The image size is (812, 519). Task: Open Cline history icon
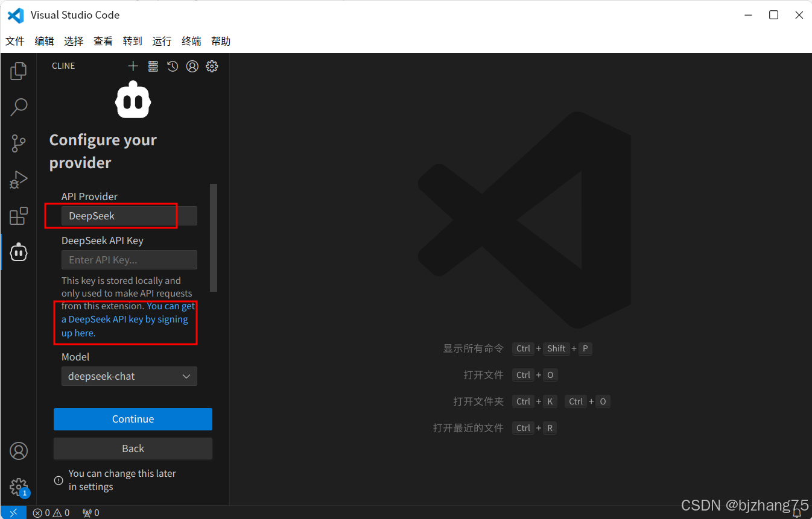click(x=173, y=66)
